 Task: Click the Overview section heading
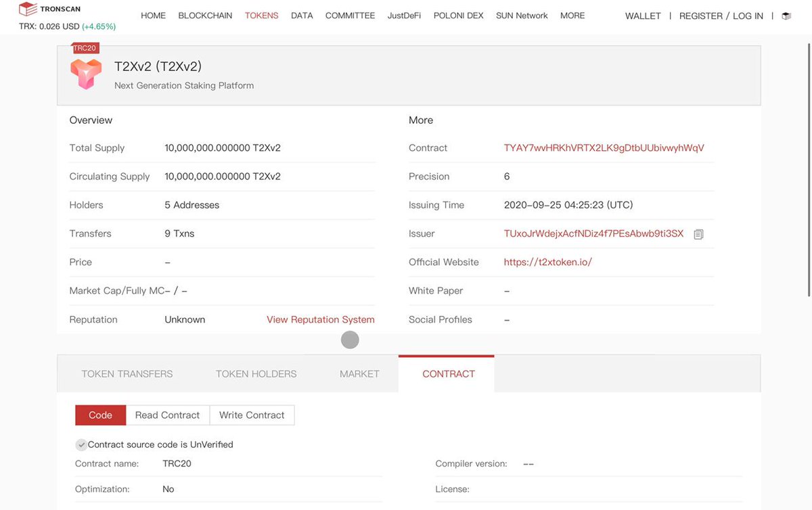click(91, 120)
